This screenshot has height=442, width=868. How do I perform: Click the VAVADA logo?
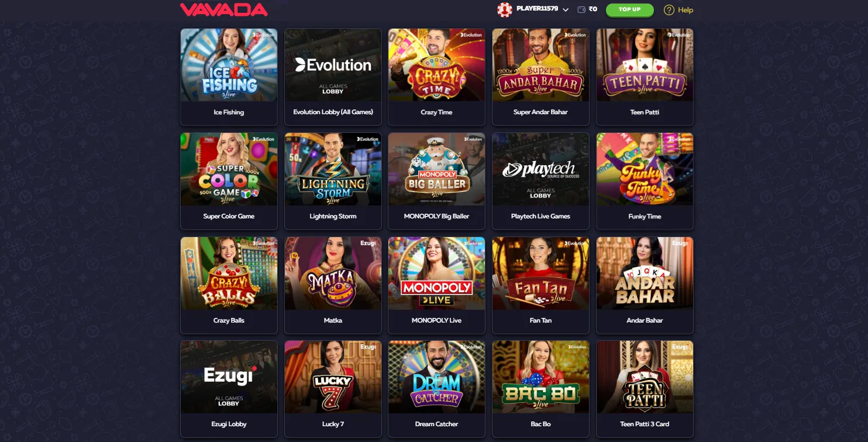pyautogui.click(x=224, y=9)
